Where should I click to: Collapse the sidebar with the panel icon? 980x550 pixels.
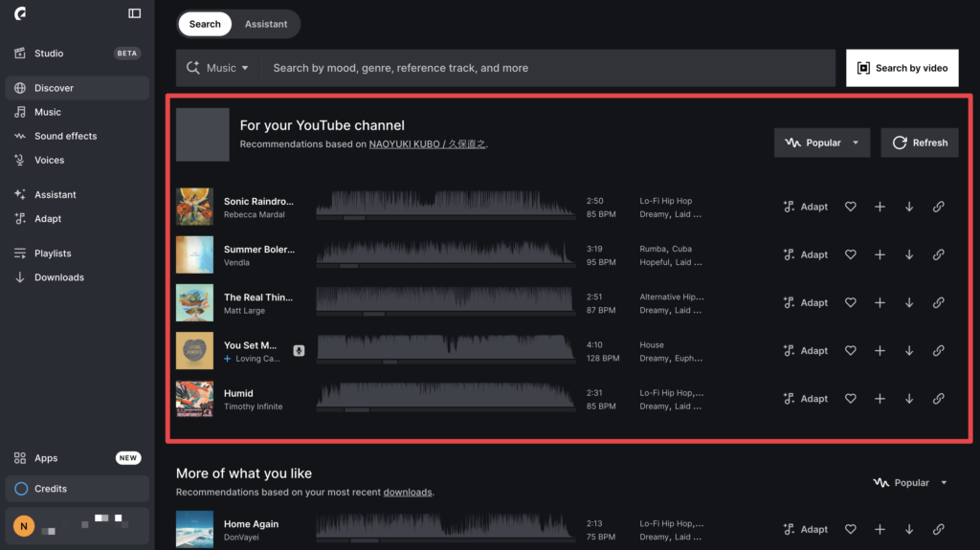134,13
